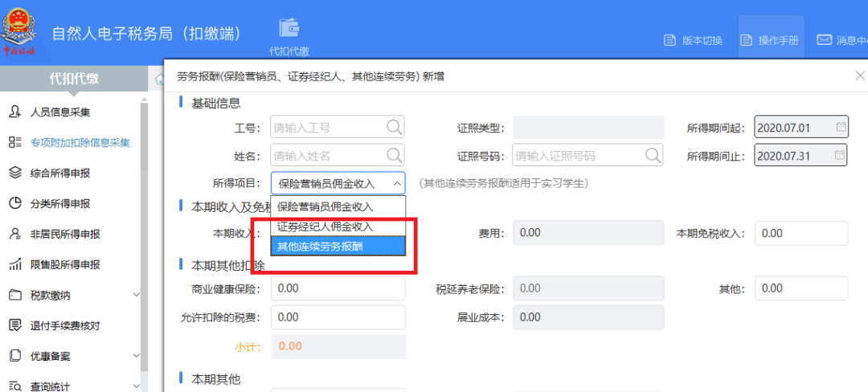Open 限售股所得申报 in sidebar

point(65,264)
